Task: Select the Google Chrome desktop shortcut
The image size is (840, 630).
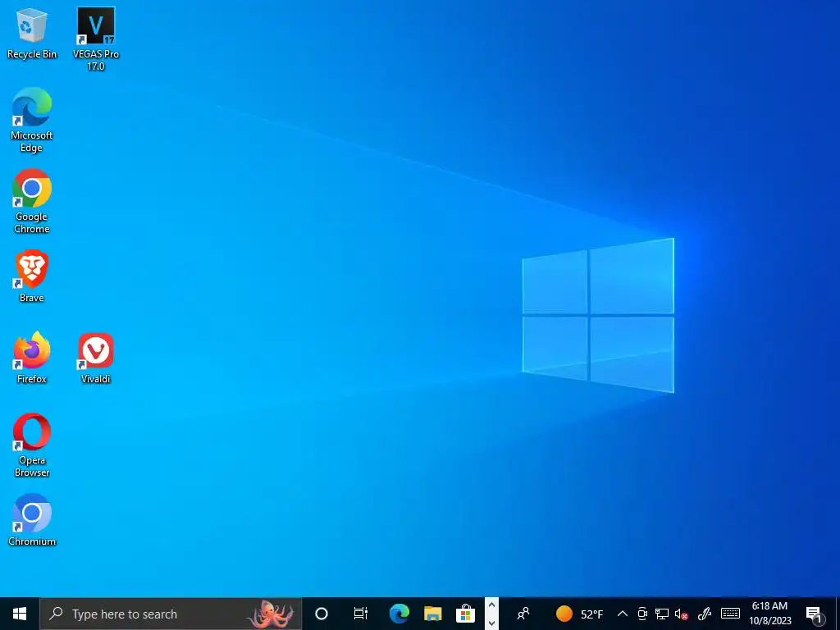Action: pos(32,201)
